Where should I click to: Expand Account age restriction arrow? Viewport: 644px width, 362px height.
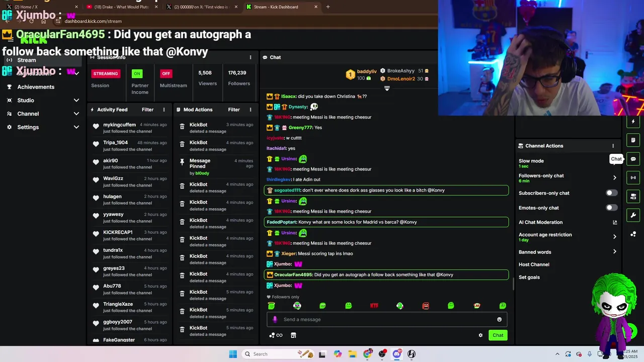click(x=615, y=237)
